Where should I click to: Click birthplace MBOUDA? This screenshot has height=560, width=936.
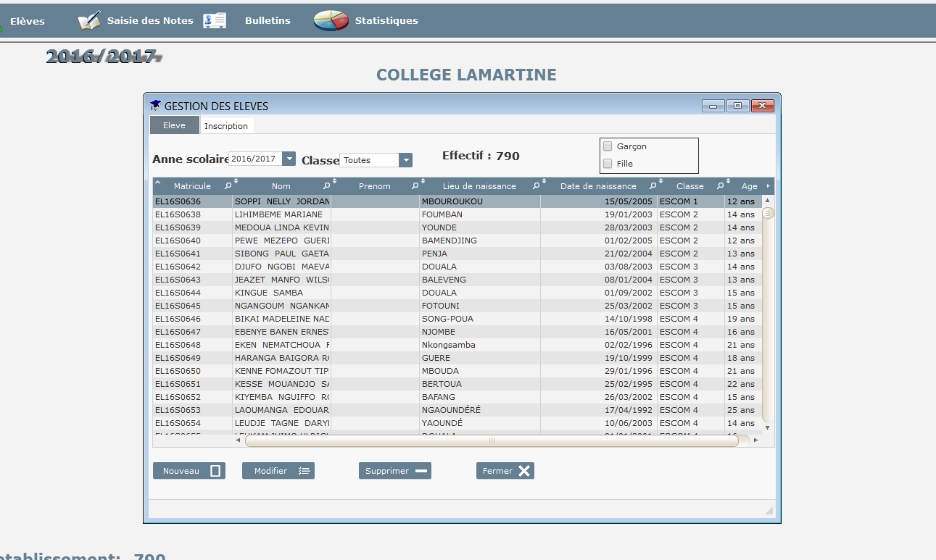click(x=440, y=371)
